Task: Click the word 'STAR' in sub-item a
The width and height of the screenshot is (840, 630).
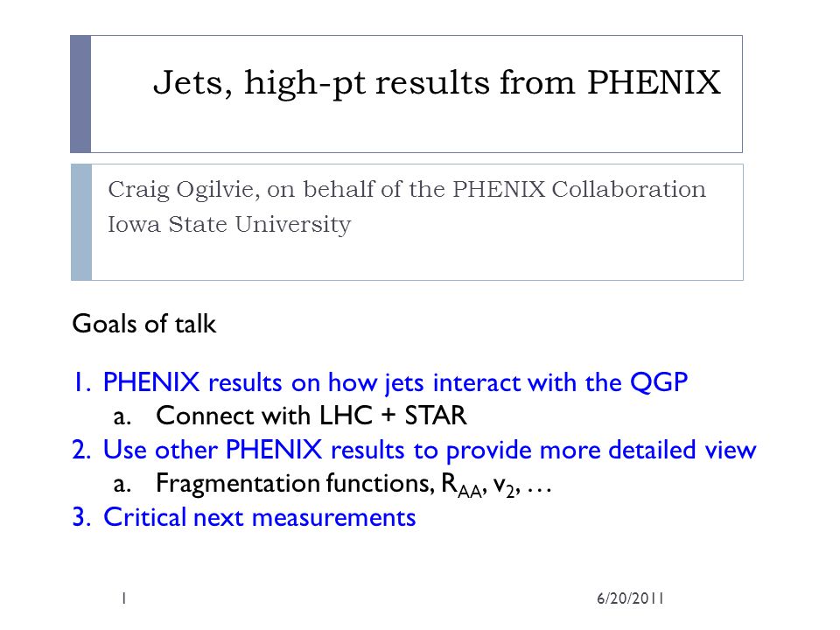Action: [436, 416]
